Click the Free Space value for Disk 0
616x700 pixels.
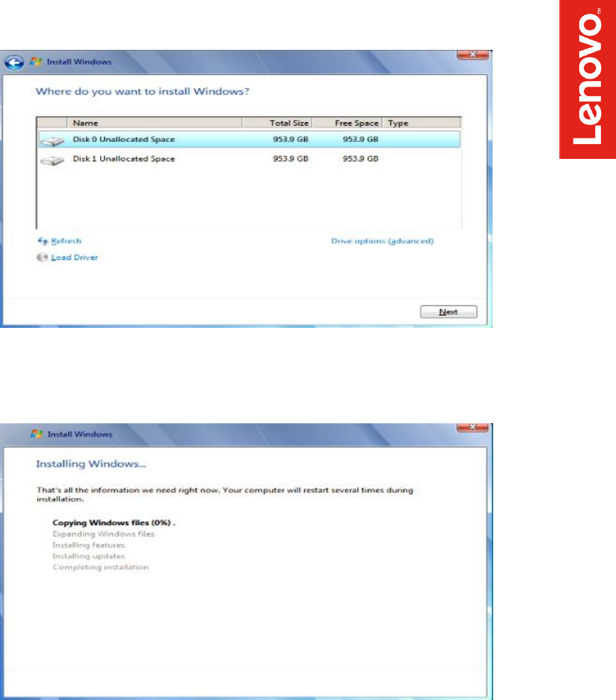pos(360,139)
